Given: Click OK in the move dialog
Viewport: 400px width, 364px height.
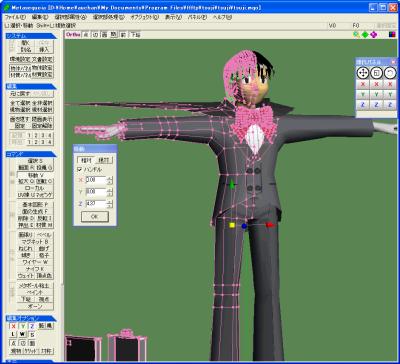Looking at the screenshot, I should [x=95, y=216].
